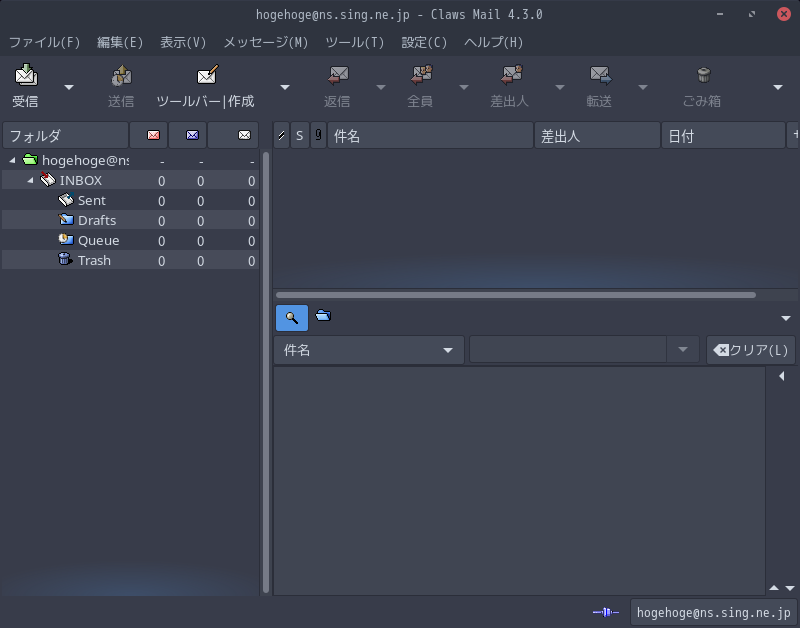
Task: Close the Claws Mail window
Action: pyautogui.click(x=784, y=14)
